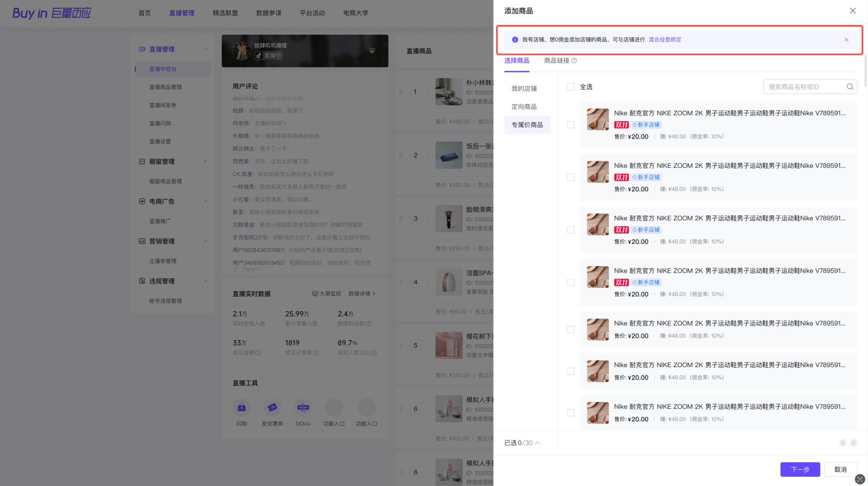Select 定向商品 in the source list

pyautogui.click(x=524, y=107)
